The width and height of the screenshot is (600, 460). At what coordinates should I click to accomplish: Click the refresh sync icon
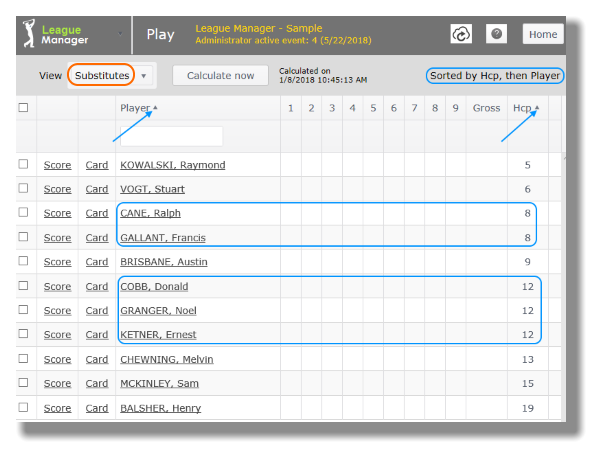click(x=461, y=34)
